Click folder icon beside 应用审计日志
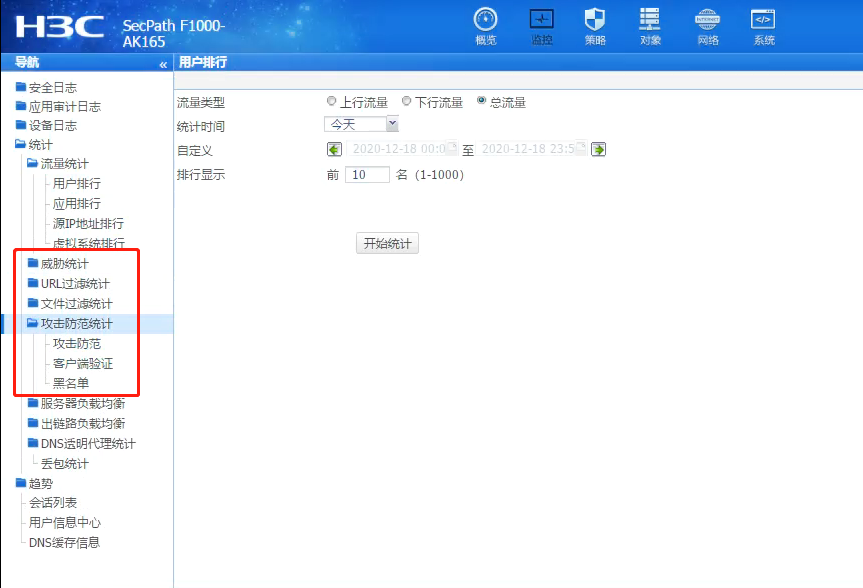The height and width of the screenshot is (588, 863). (21, 106)
